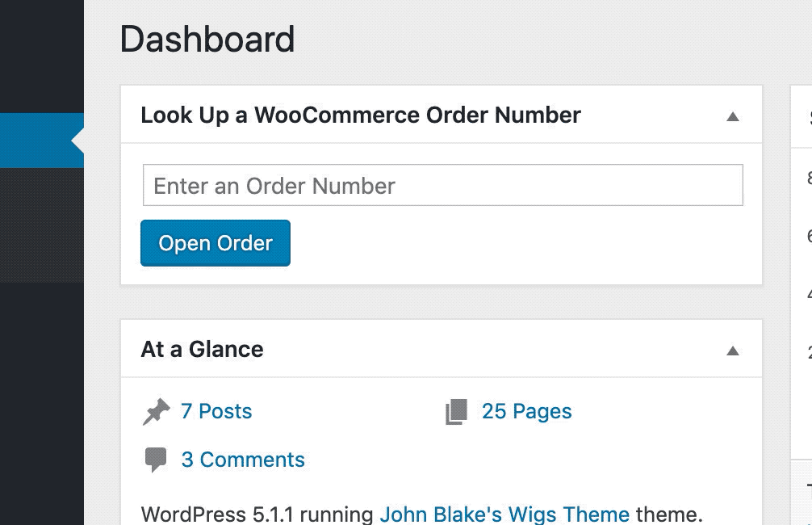This screenshot has width=812, height=525.
Task: Click the dark submenu area below the active item
Action: click(40, 226)
